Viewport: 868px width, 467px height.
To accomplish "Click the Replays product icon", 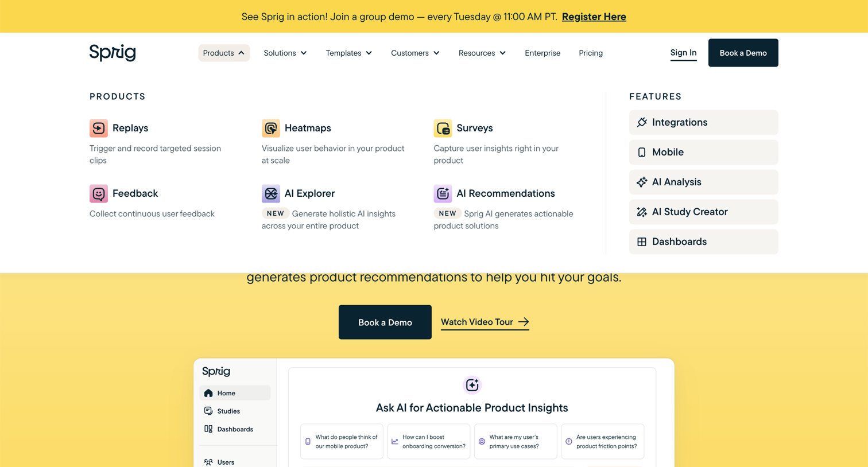I will [99, 128].
